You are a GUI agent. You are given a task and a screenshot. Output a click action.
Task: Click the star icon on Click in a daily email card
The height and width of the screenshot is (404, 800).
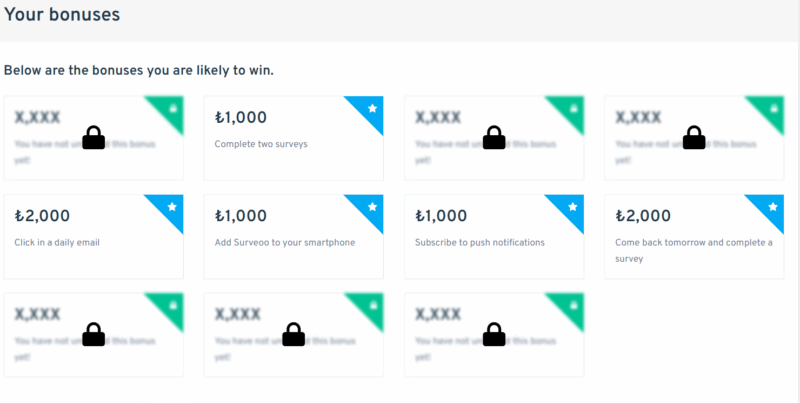(172, 207)
